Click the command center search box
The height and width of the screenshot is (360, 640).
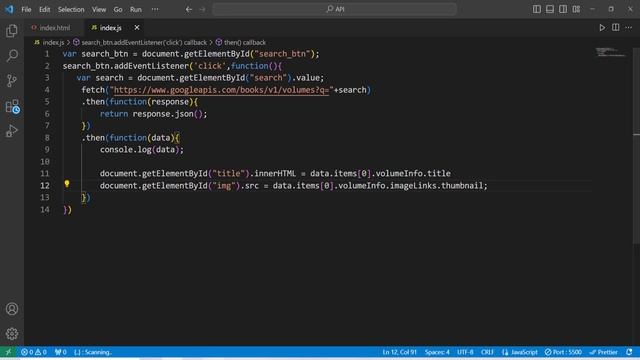coord(334,9)
